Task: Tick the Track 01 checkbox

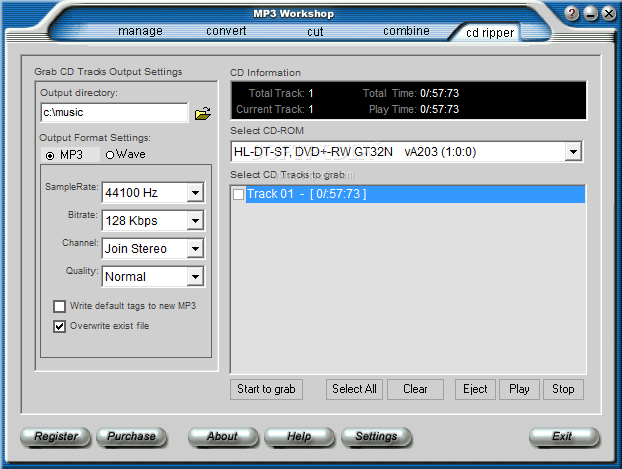Action: 238,194
